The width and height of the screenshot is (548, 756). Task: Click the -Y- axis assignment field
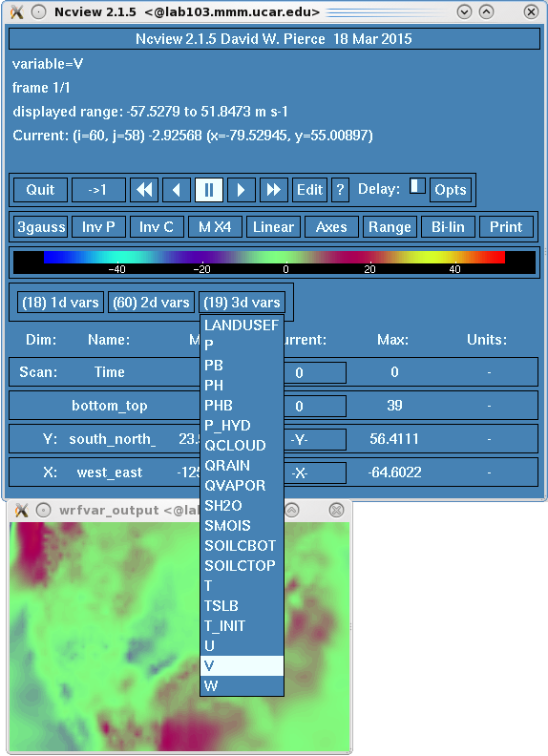314,439
